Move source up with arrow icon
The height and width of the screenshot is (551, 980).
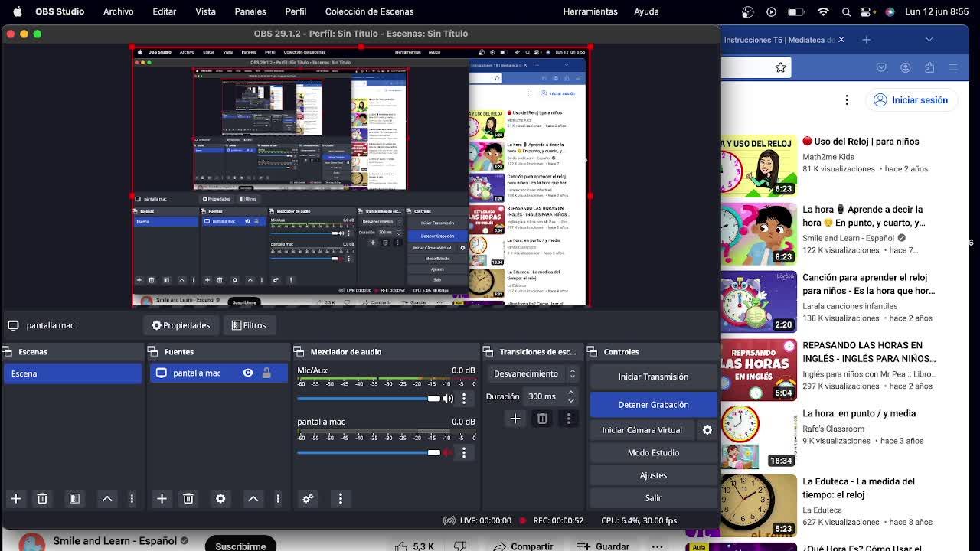(253, 498)
